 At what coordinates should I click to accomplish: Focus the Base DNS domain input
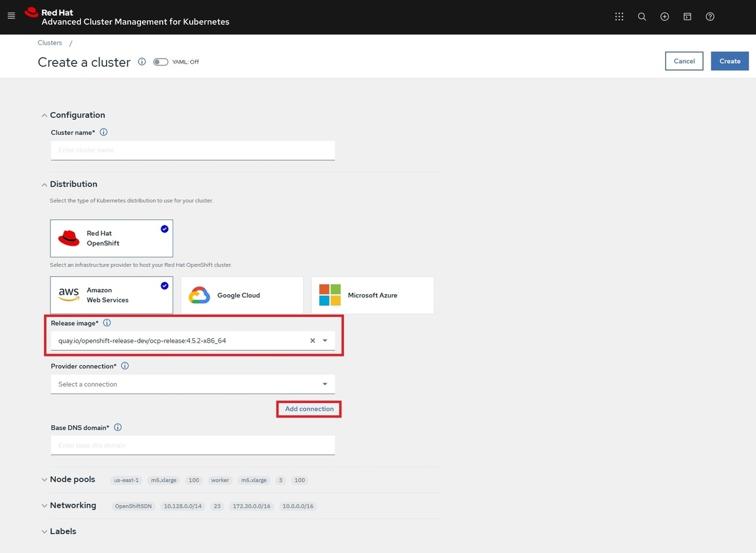click(193, 445)
